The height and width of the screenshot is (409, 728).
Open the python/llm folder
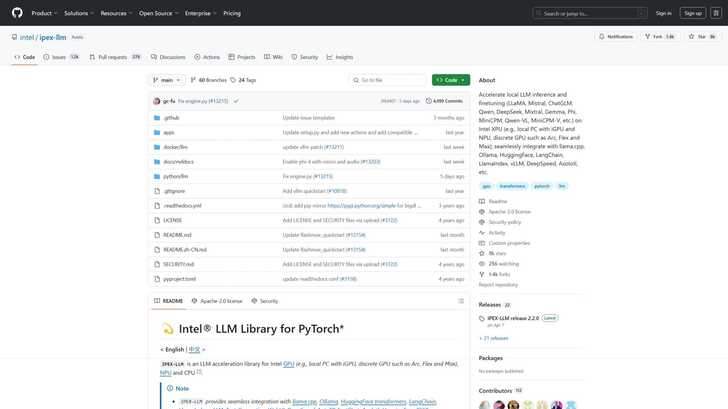pos(176,175)
